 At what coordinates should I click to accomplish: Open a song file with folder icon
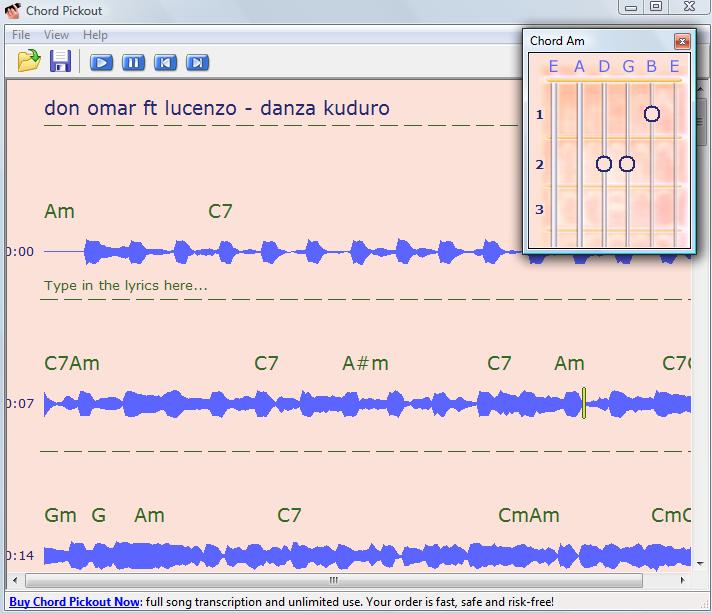click(29, 61)
